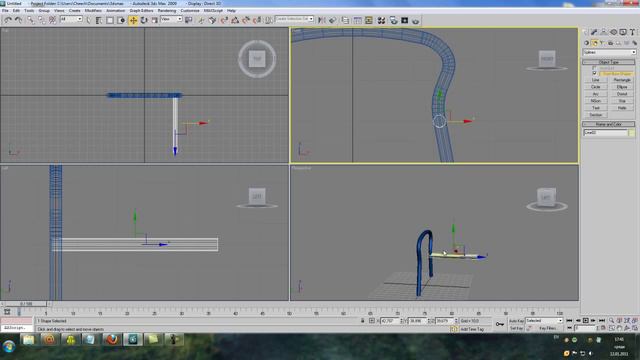The width and height of the screenshot is (640, 360).
Task: Toggle Auto Key animation mode
Action: [516, 321]
